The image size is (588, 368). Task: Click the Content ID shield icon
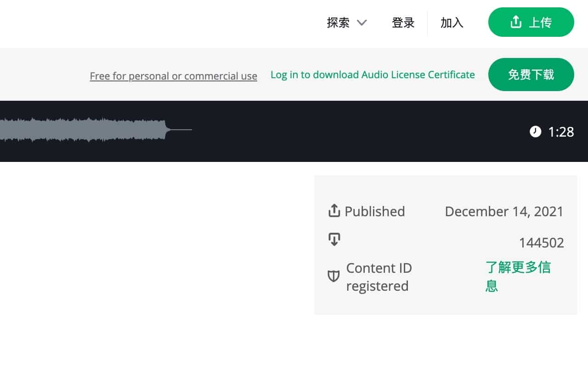pos(333,276)
